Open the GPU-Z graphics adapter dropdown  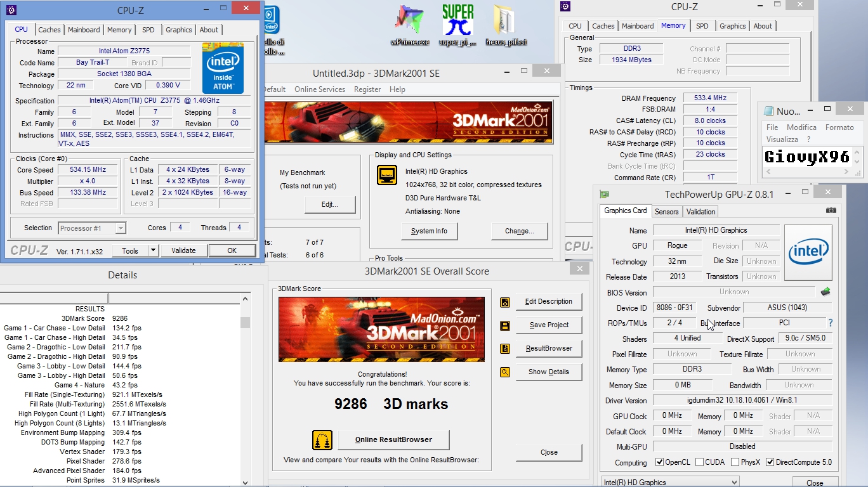[671, 482]
